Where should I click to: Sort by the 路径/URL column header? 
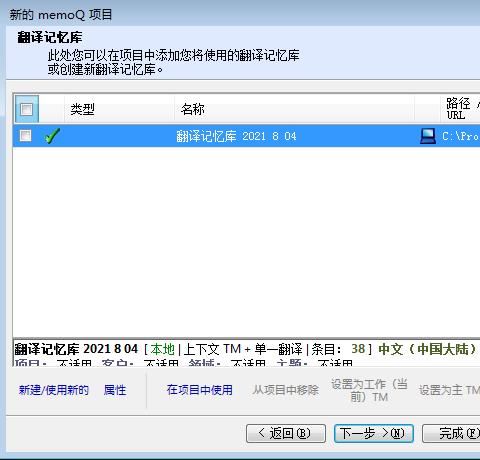click(461, 109)
